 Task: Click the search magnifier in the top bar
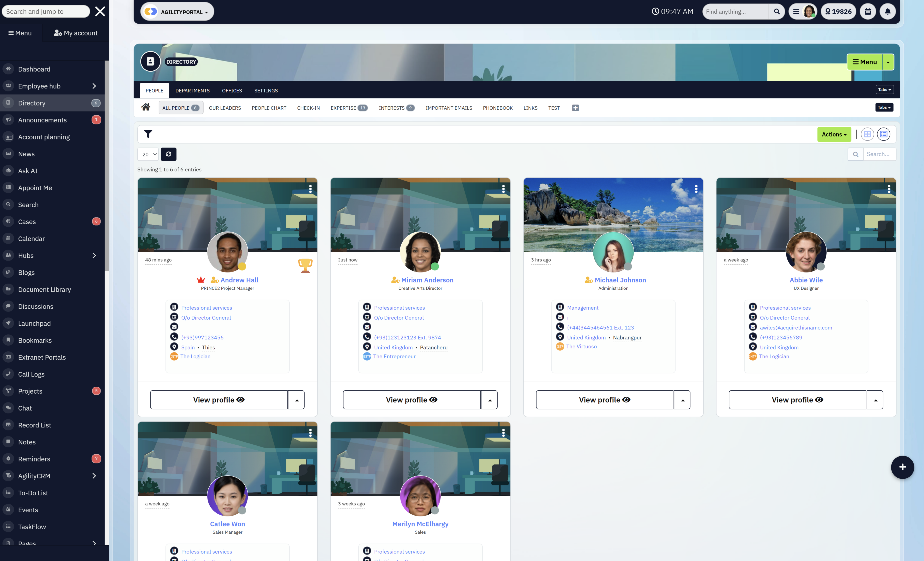coord(777,11)
